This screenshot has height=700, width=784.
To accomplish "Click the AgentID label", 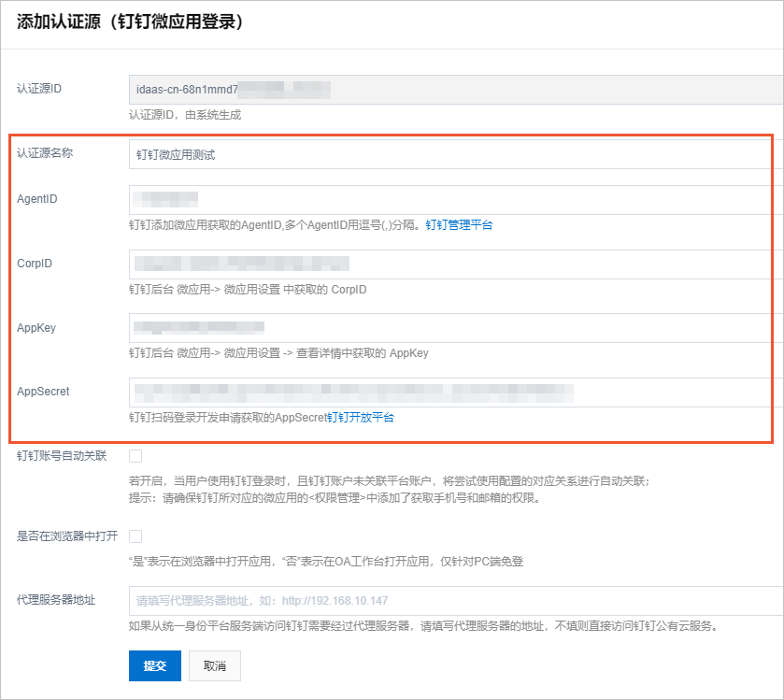I will tap(37, 199).
